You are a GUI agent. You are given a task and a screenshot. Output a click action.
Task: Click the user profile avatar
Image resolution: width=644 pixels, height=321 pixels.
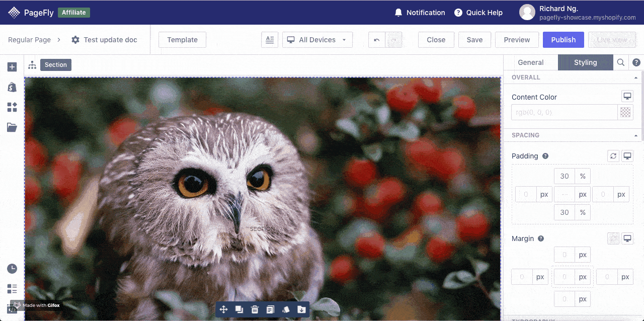527,13
